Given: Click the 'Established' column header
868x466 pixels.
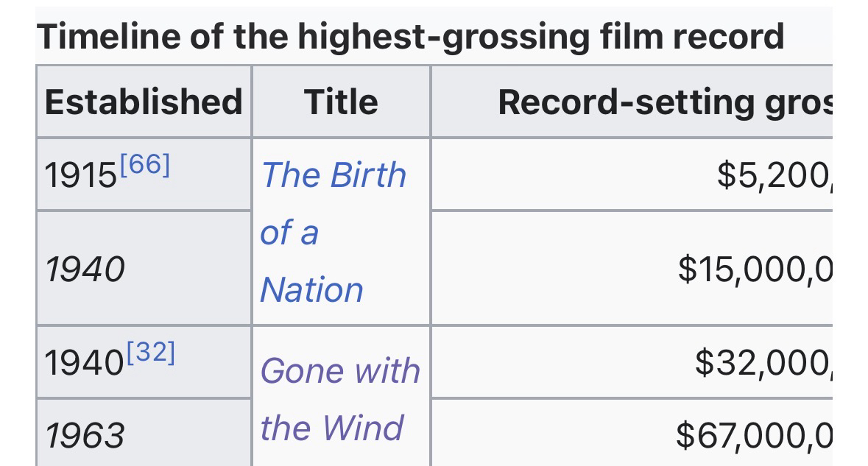Looking at the screenshot, I should coord(144,102).
